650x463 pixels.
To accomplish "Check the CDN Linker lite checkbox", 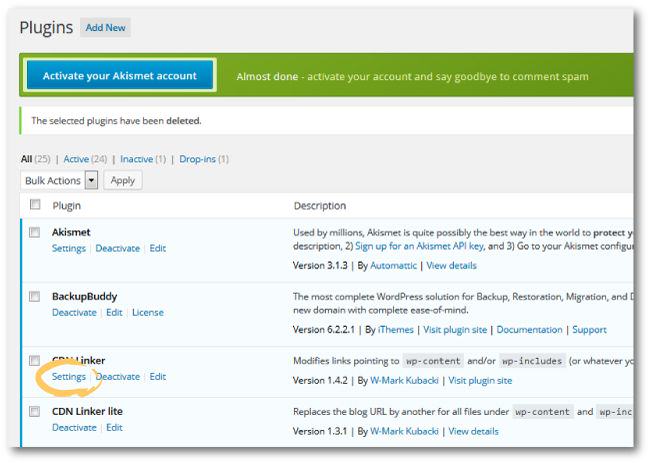I will [34, 411].
